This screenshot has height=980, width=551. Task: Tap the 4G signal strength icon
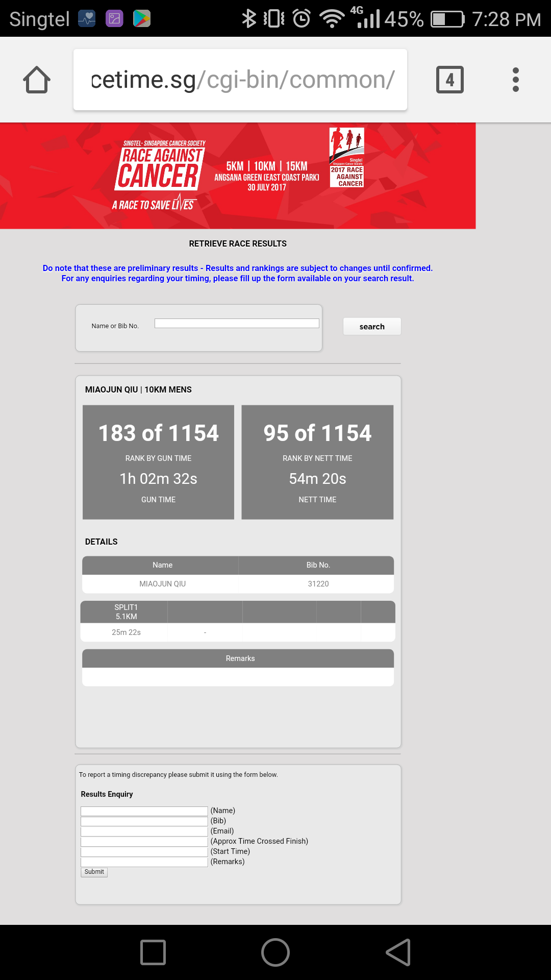365,17
